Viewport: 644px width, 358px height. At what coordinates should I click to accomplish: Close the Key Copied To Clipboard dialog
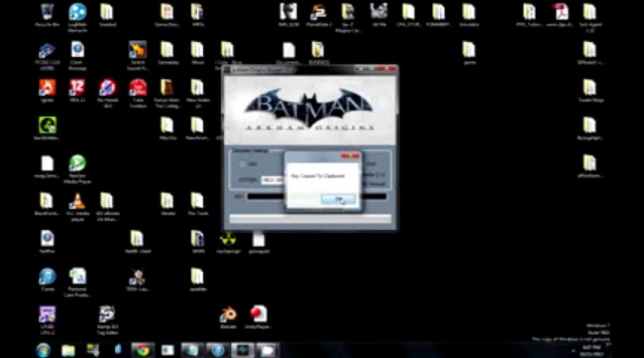[x=350, y=156]
